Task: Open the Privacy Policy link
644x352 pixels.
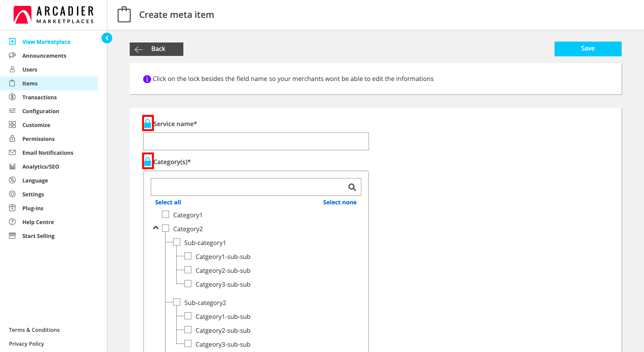Action: click(26, 344)
